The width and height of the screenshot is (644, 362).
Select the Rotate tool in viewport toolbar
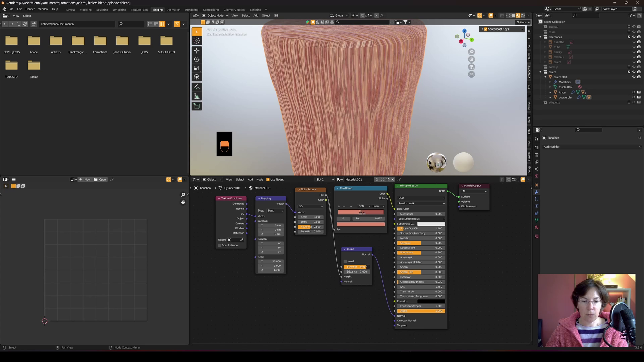pyautogui.click(x=197, y=59)
